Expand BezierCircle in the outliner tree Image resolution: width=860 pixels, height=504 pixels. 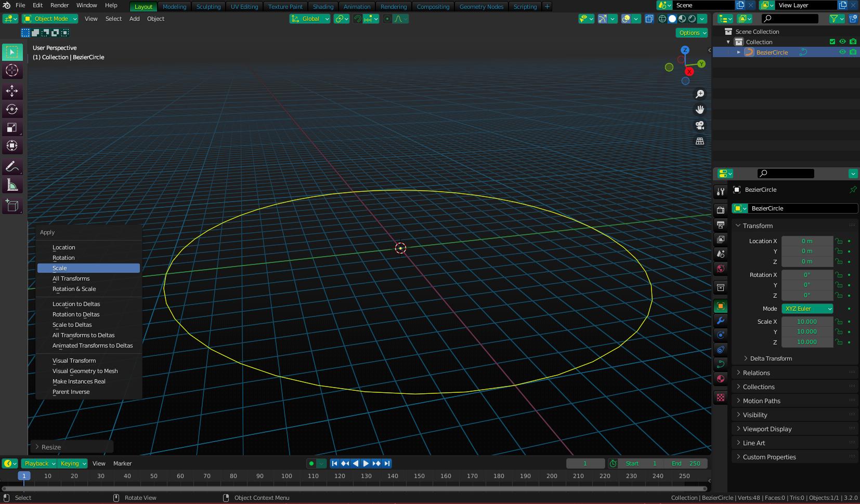(739, 52)
